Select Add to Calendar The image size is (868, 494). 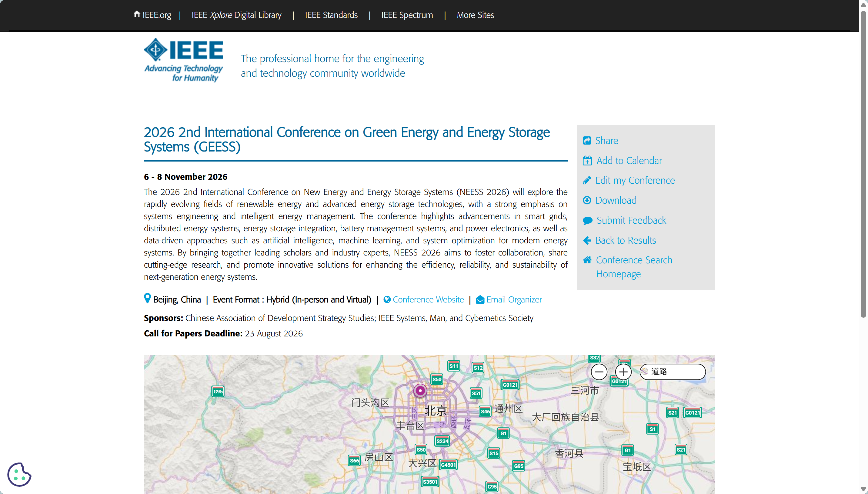point(629,161)
